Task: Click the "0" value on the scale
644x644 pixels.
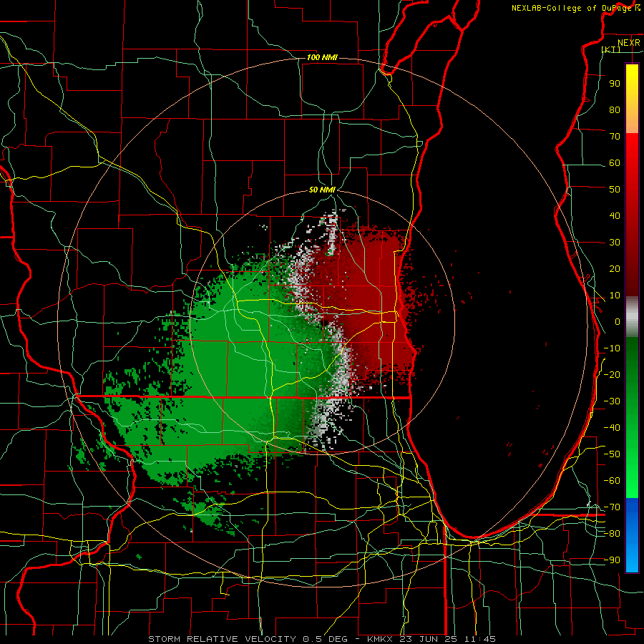Action: click(618, 321)
